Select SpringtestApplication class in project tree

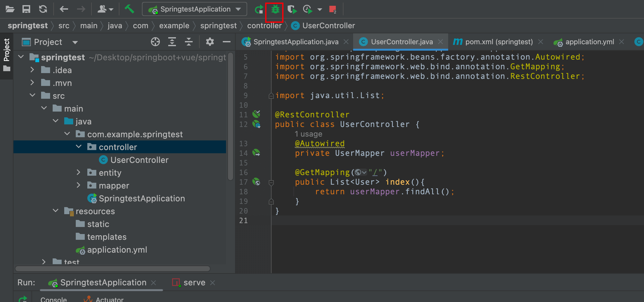point(136,198)
